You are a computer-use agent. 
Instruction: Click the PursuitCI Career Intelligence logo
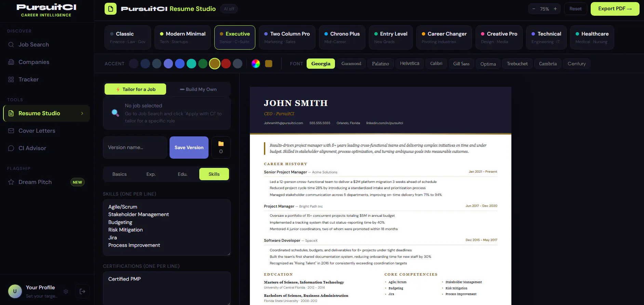pos(46,10)
